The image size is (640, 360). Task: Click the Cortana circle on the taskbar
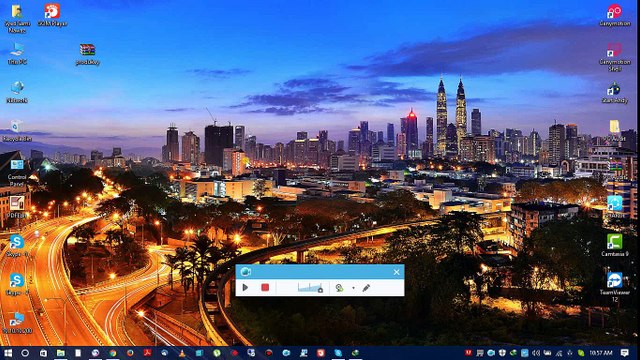click(25, 353)
